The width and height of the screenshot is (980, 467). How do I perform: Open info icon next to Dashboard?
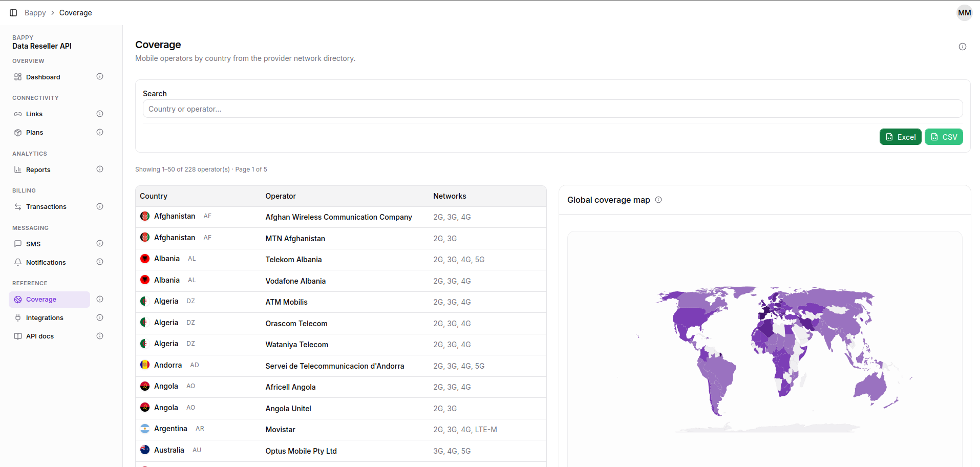tap(100, 77)
